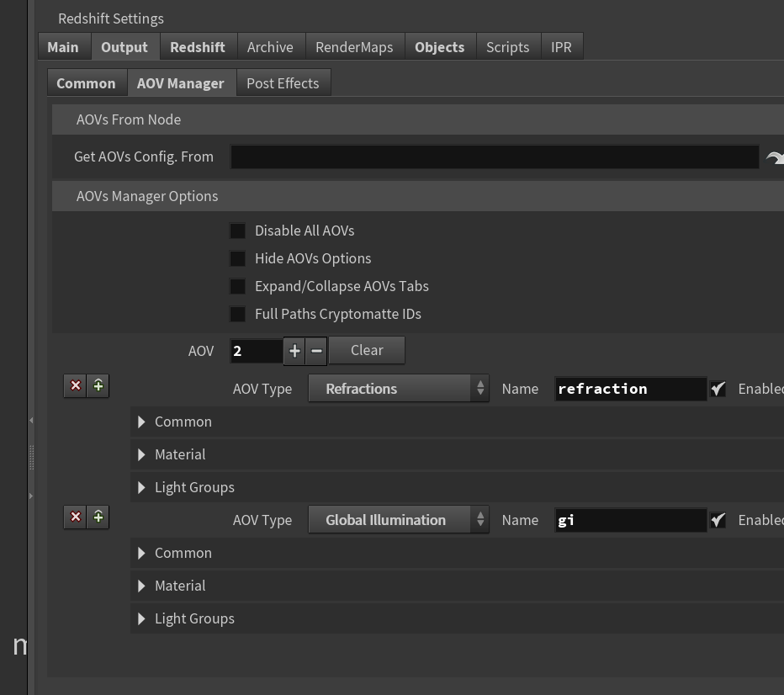
Task: Open the RenderMaps tab
Action: tap(354, 47)
